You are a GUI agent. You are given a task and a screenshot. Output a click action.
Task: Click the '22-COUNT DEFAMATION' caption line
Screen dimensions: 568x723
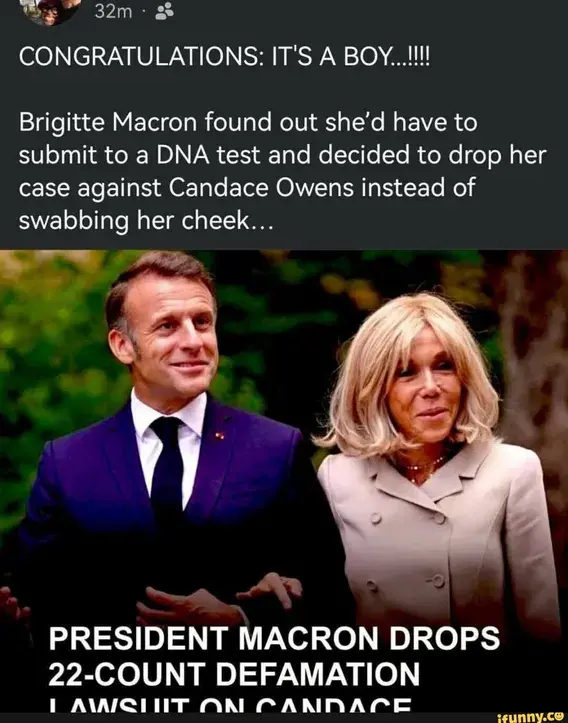234,674
